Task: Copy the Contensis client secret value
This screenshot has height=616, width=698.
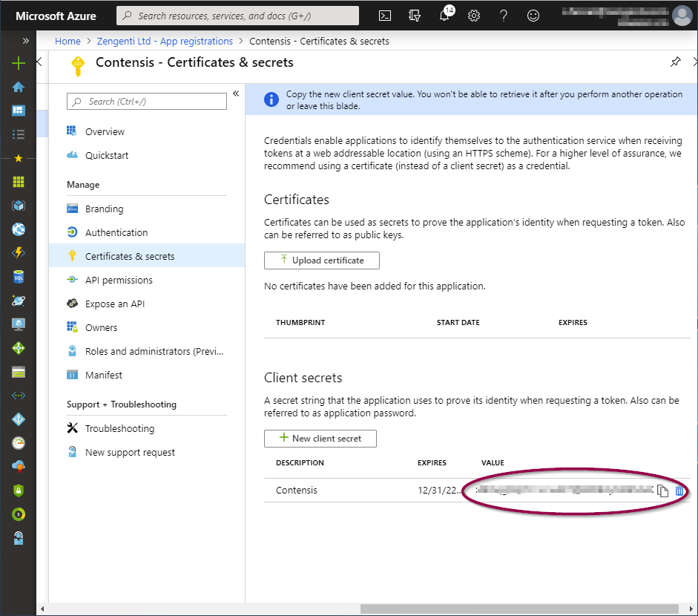Action: tap(662, 491)
